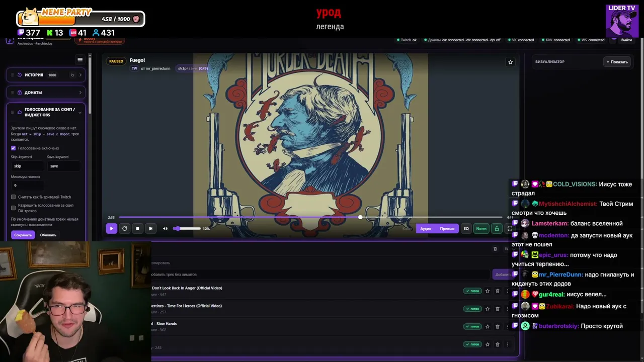The image size is (644, 362).
Task: Click the VK connected status indicator
Action: [x=521, y=40]
